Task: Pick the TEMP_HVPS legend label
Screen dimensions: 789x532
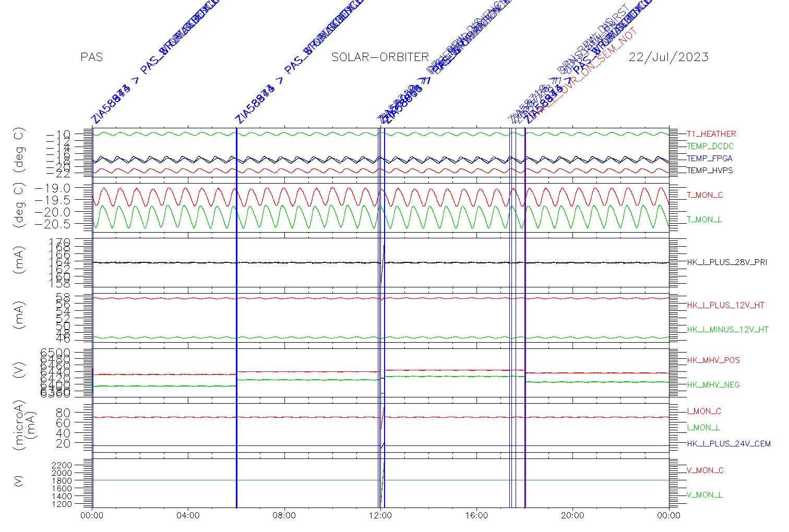Action: click(x=710, y=171)
